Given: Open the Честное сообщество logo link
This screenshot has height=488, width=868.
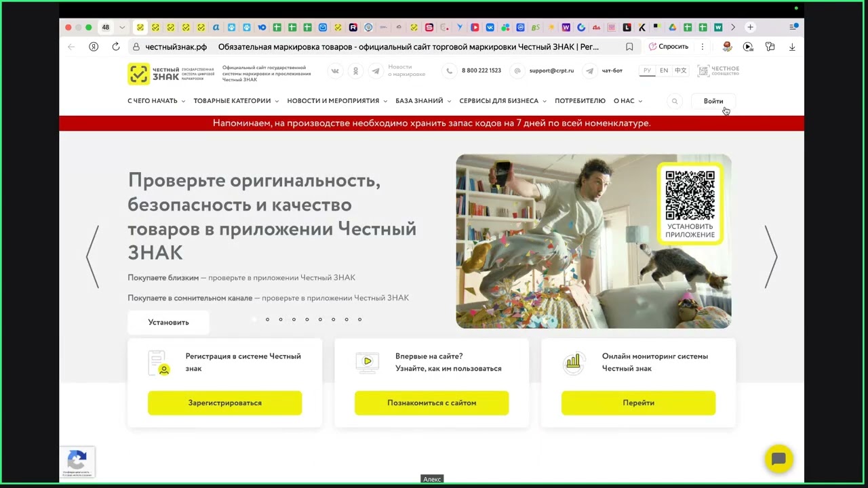Looking at the screenshot, I should point(718,70).
